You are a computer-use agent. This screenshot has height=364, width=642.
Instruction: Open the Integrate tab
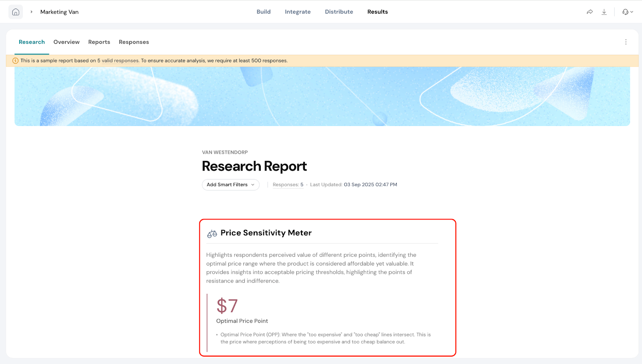pos(297,12)
